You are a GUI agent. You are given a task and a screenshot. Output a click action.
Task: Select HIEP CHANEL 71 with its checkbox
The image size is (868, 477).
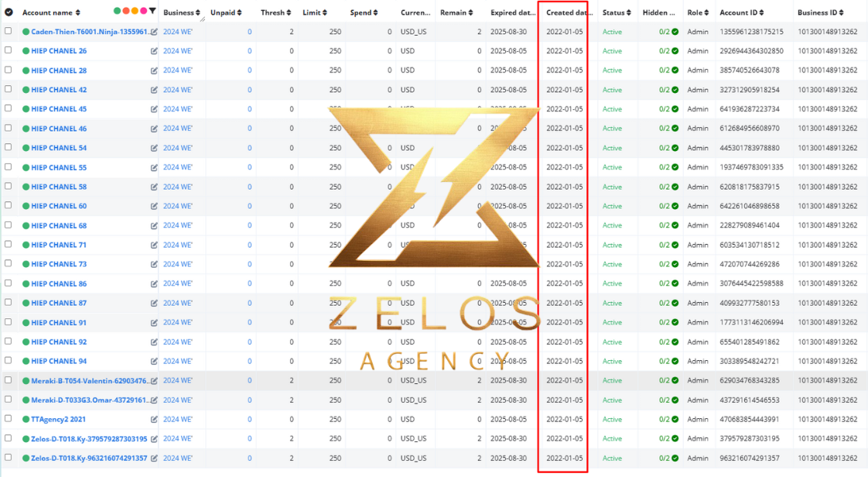9,245
